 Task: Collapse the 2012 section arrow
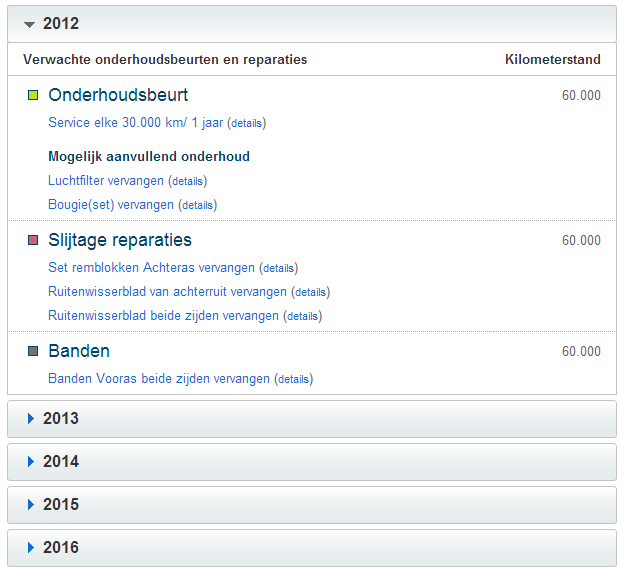[30, 24]
